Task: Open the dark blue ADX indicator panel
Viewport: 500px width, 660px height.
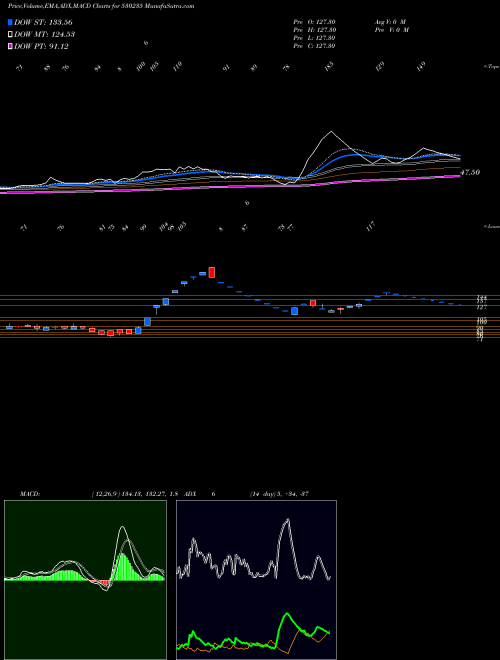Action: click(256, 580)
